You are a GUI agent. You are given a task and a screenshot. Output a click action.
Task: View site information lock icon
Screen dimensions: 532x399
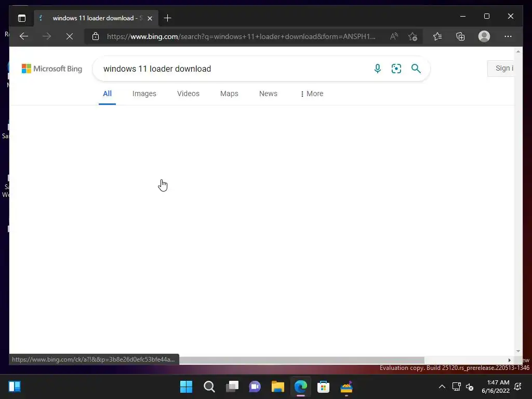(x=96, y=36)
